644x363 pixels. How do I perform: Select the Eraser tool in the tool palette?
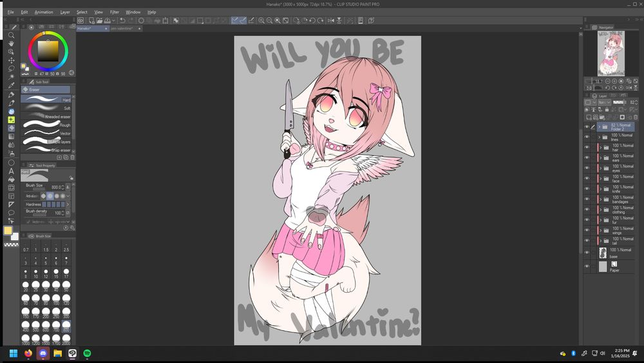tap(11, 128)
